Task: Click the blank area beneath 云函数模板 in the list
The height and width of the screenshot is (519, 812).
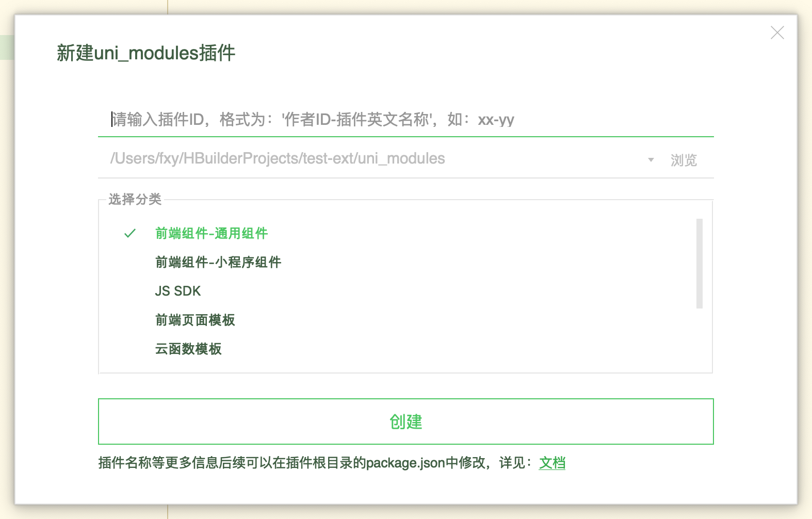Action: point(397,365)
